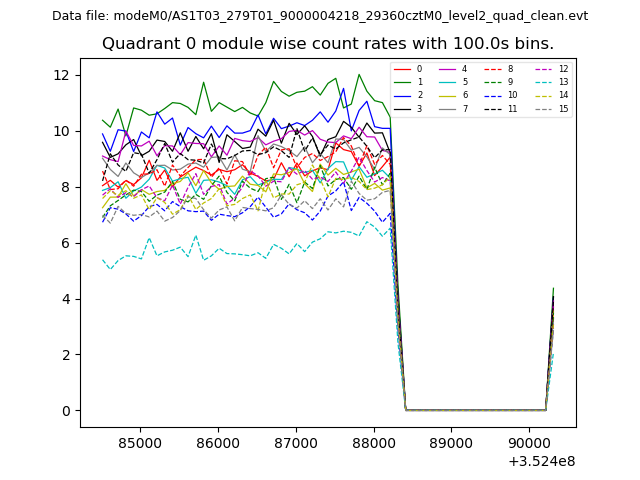Image resolution: width=640 pixels, height=480 pixels.
Task: Click the black solid legend line for module 3
Action: pos(402,108)
